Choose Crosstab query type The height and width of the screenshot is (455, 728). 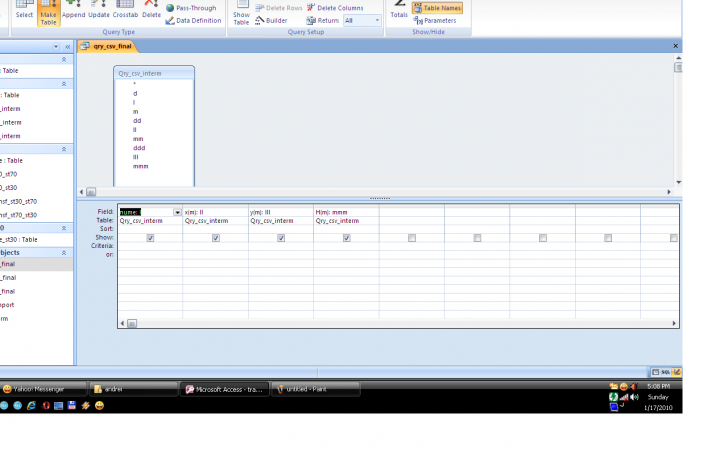pos(125,11)
